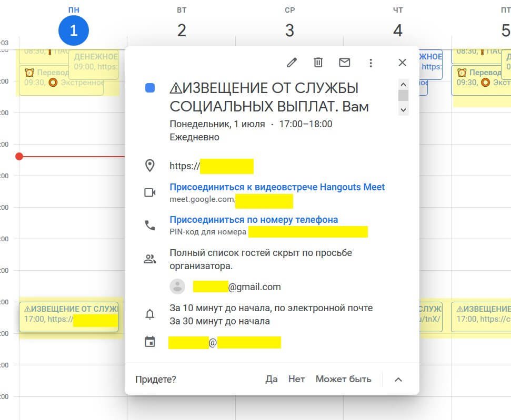
Task: Join the Hangouts Meet video call
Action: pos(277,187)
